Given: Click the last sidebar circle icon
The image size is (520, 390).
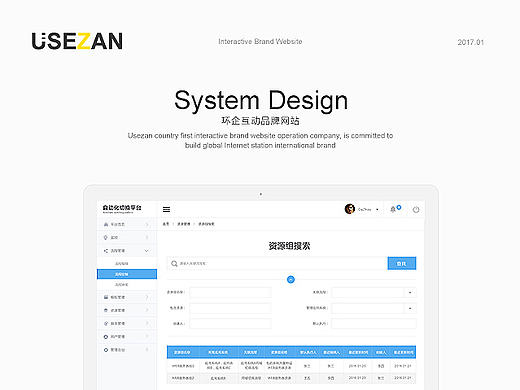Looking at the screenshot, I should click(x=106, y=350).
